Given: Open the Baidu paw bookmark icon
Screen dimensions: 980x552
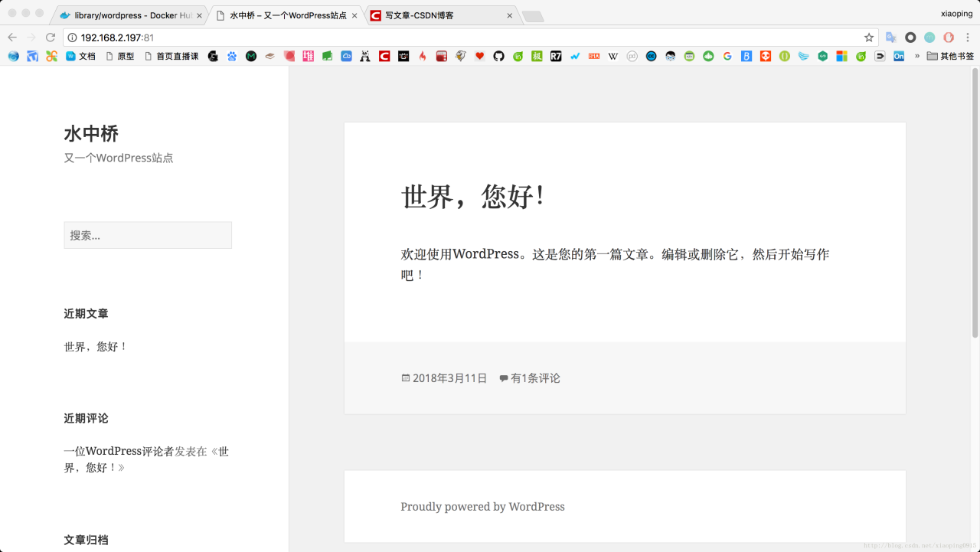Looking at the screenshot, I should pos(232,56).
